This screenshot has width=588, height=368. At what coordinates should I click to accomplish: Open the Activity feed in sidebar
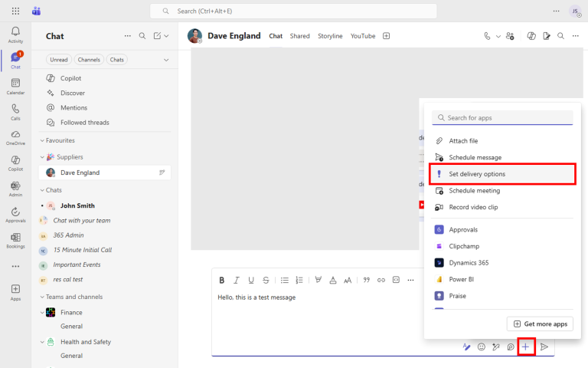15,34
